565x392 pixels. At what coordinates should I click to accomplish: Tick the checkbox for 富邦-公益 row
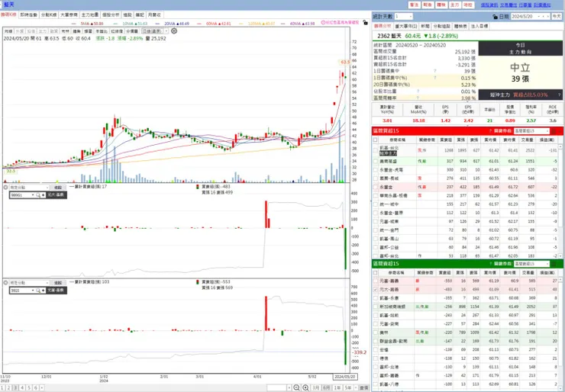click(x=376, y=247)
